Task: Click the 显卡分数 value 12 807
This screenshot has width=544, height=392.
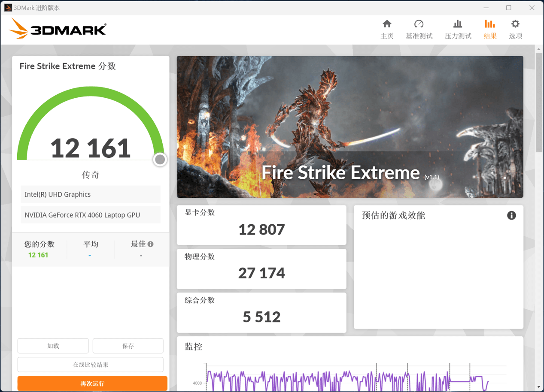Action: (x=261, y=230)
